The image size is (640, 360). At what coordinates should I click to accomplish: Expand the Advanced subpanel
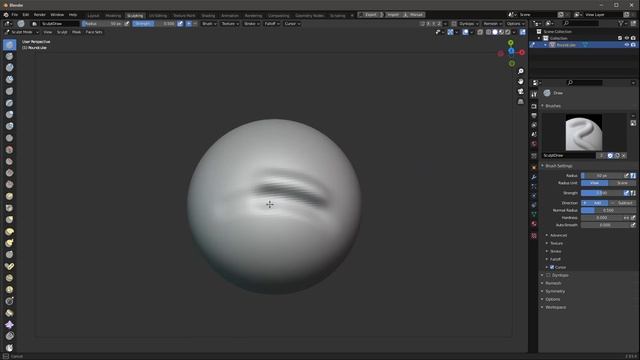tap(558, 235)
